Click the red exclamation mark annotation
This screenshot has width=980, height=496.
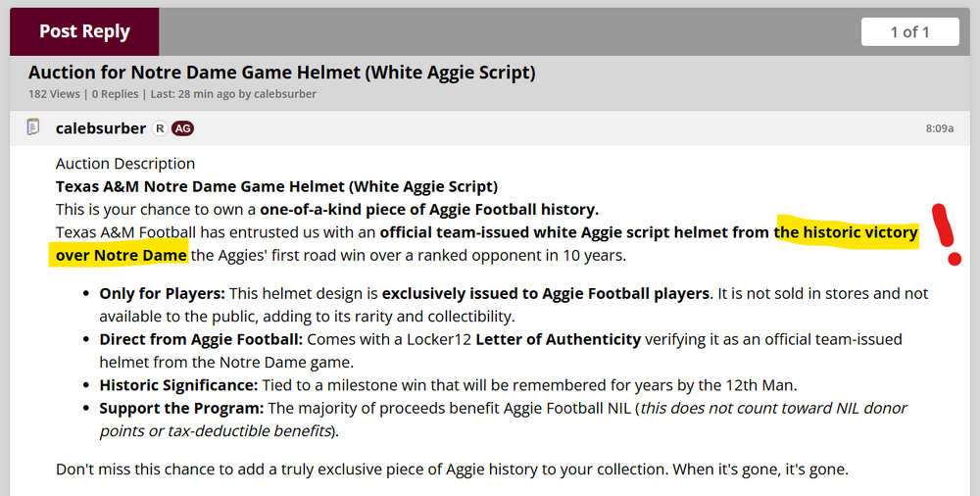pos(947,235)
